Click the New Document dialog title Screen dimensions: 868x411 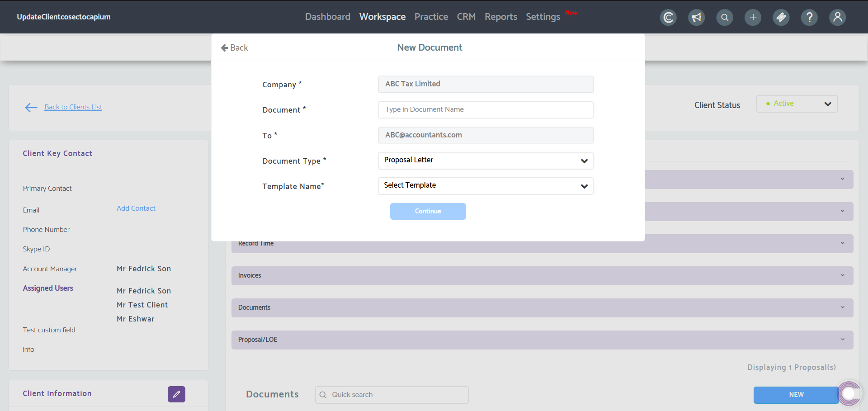[x=429, y=47]
